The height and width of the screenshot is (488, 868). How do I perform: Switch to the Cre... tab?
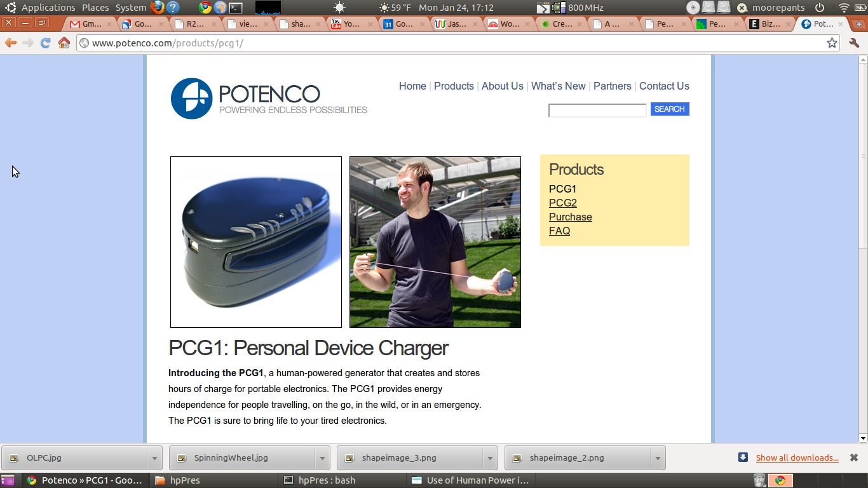560,24
